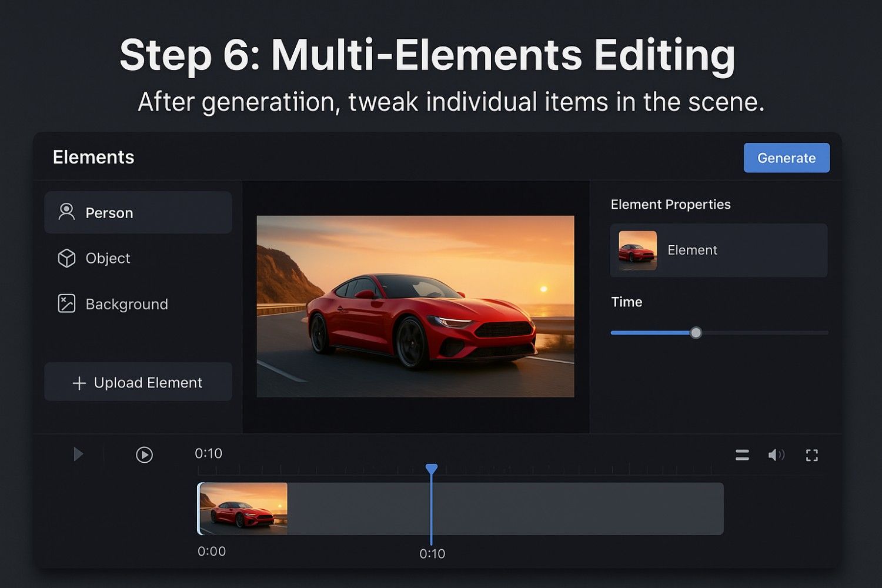The image size is (882, 588).
Task: Click the 0:00 timeline start label
Action: (212, 551)
